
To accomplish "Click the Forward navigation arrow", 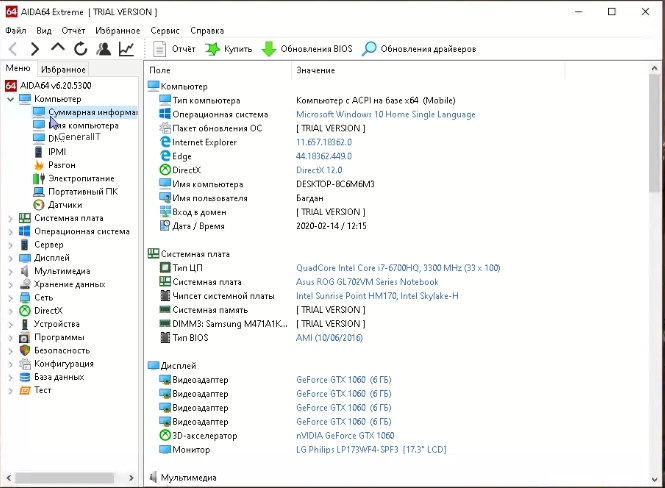I will [35, 49].
